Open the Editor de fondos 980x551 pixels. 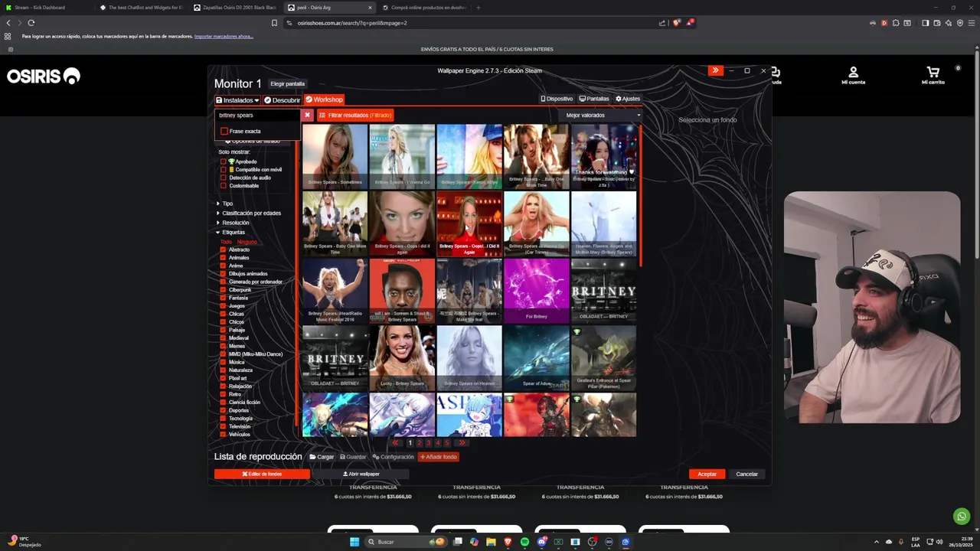tap(262, 474)
